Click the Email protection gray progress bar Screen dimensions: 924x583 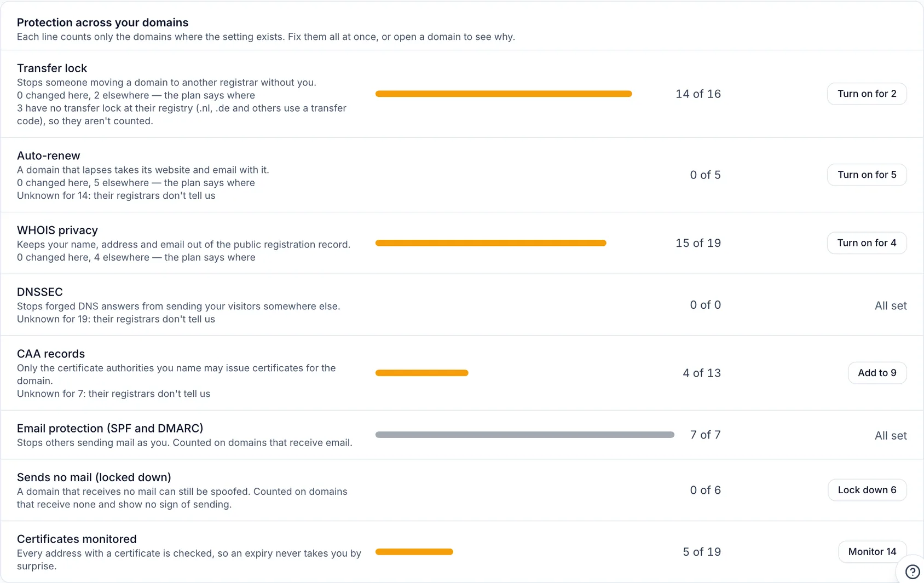(x=525, y=435)
